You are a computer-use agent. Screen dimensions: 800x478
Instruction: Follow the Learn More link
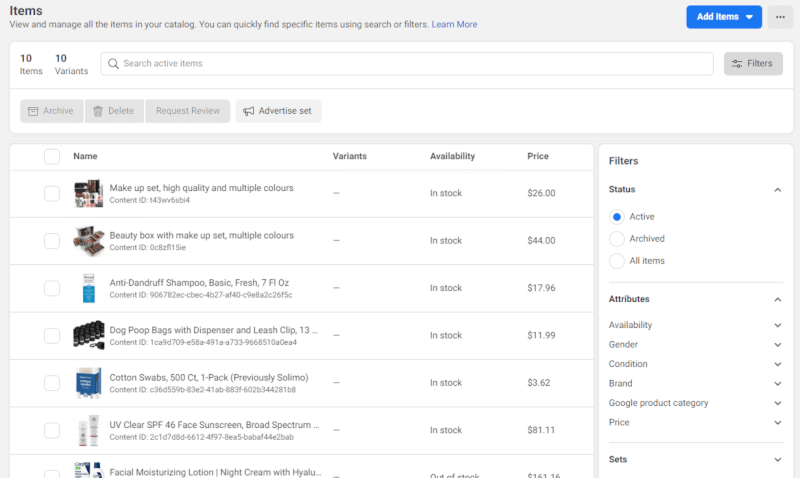click(x=454, y=24)
